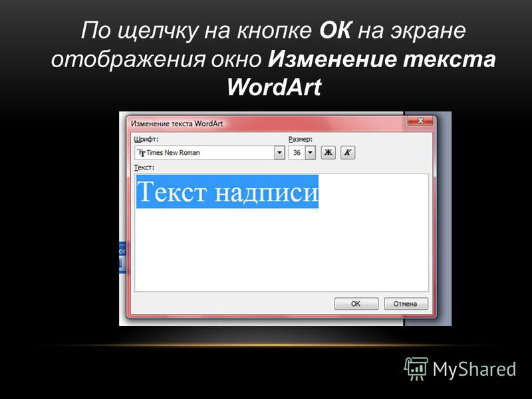Open the font dropdown arrow next to Times New Roman

(279, 153)
